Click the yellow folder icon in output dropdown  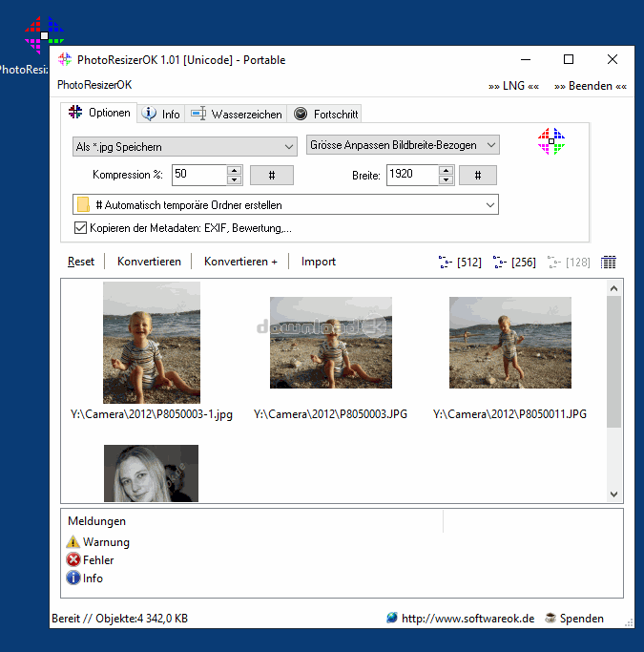[83, 204]
